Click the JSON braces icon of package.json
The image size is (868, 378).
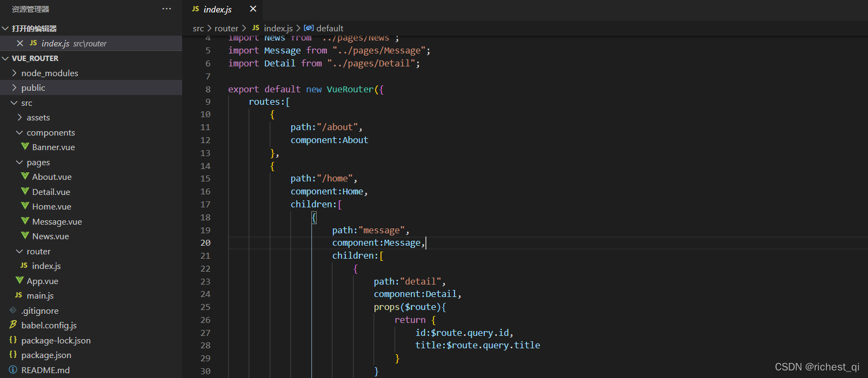pyautogui.click(x=13, y=354)
